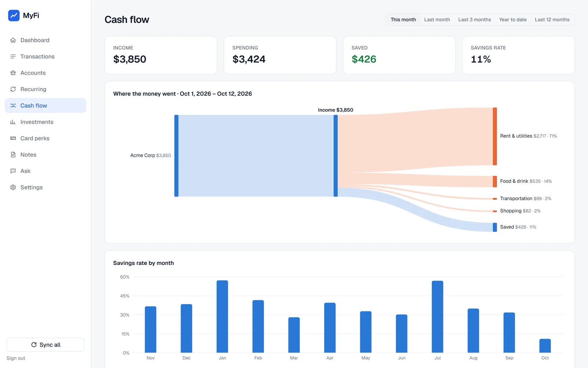Click the MyFi logo icon
Image resolution: width=588 pixels, height=368 pixels.
click(x=14, y=15)
